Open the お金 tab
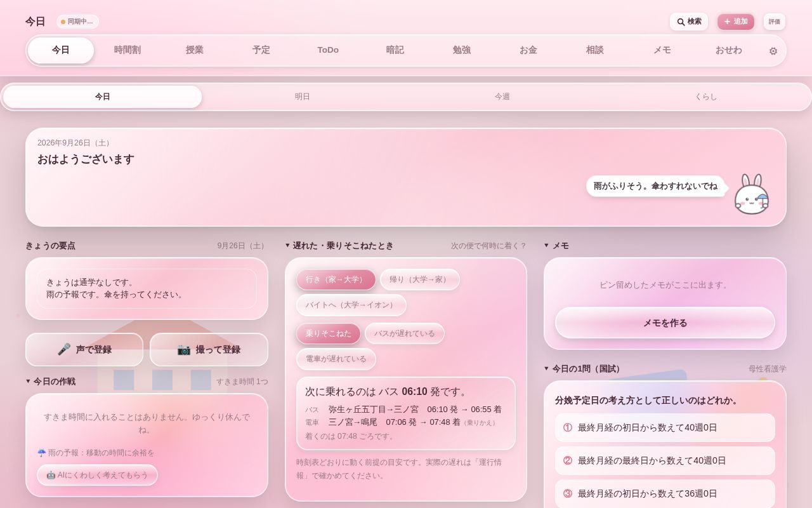The height and width of the screenshot is (508, 812). pos(528,50)
